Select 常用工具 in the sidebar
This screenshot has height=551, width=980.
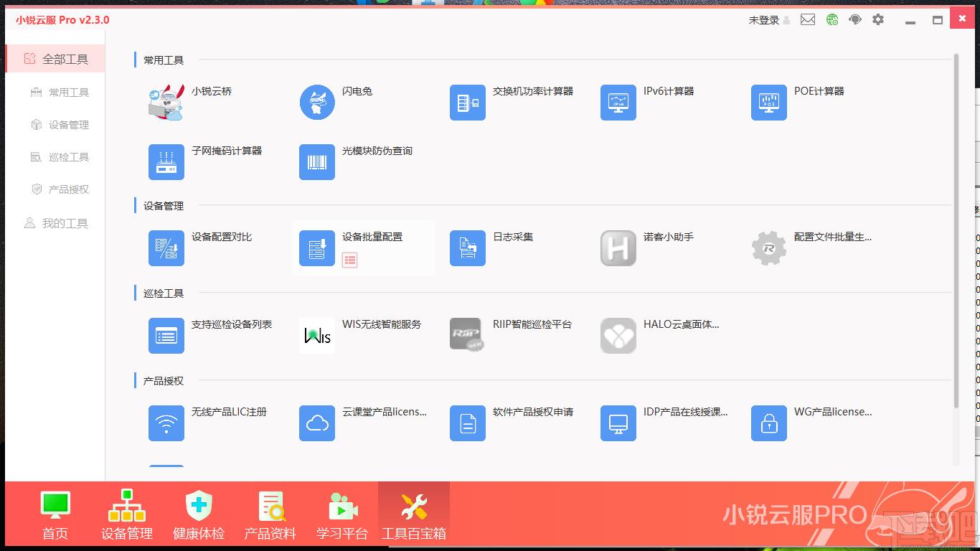(60, 93)
